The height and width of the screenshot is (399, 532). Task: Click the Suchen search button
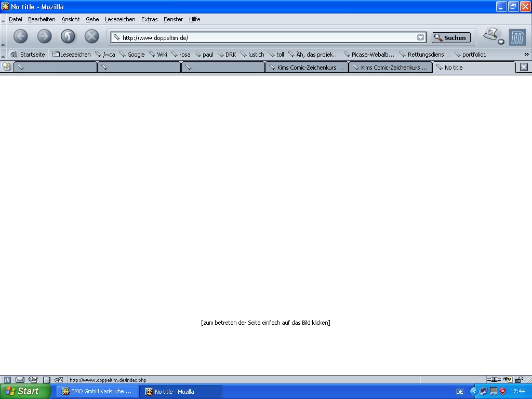(x=451, y=37)
